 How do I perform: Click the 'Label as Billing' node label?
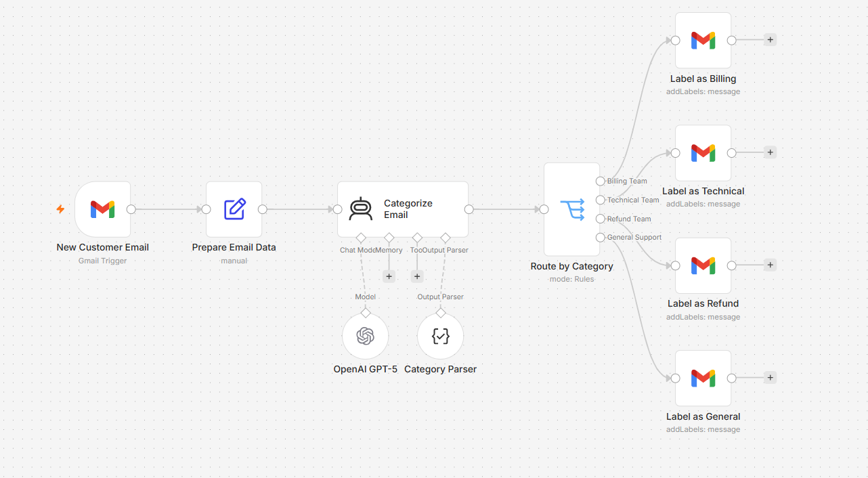click(x=703, y=79)
